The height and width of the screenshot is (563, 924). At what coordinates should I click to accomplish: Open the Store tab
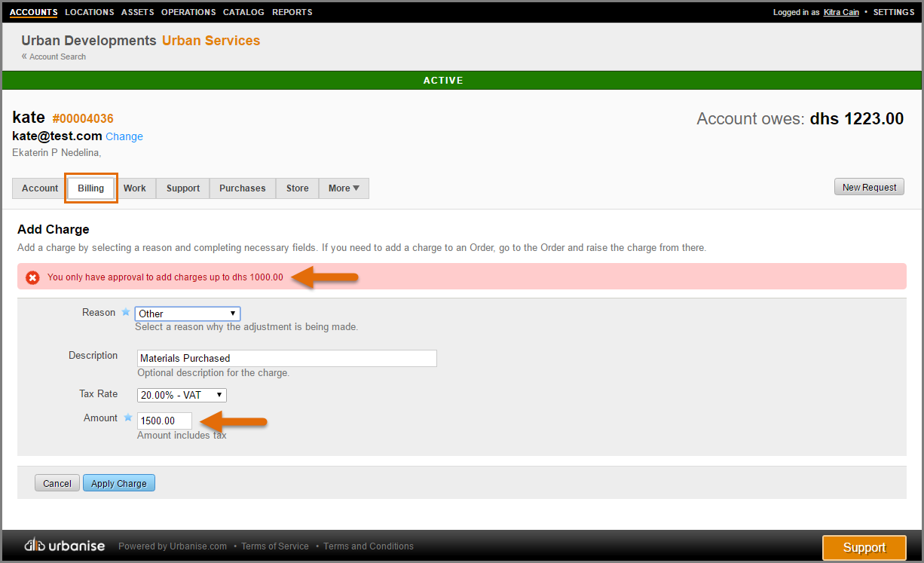297,188
